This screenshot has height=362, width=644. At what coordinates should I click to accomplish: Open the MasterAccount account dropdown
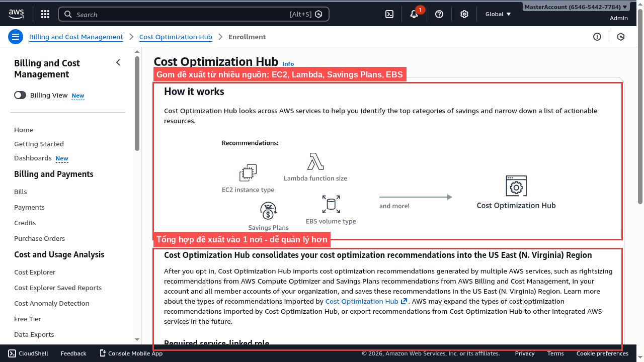pos(575,7)
